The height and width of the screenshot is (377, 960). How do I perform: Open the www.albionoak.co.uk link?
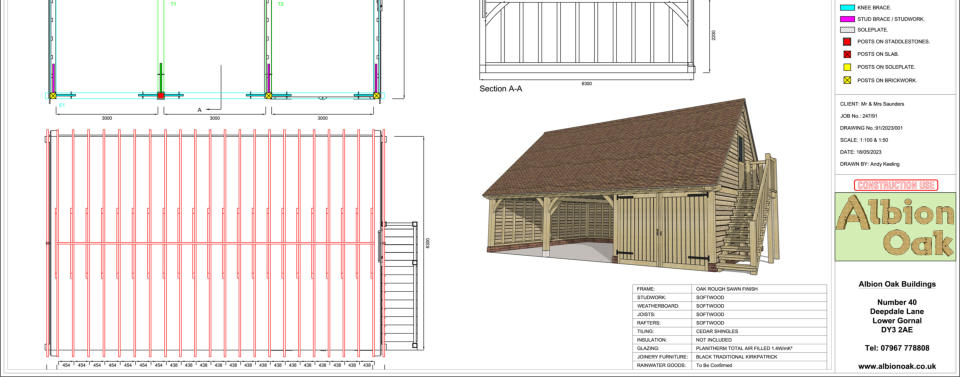coord(897,366)
